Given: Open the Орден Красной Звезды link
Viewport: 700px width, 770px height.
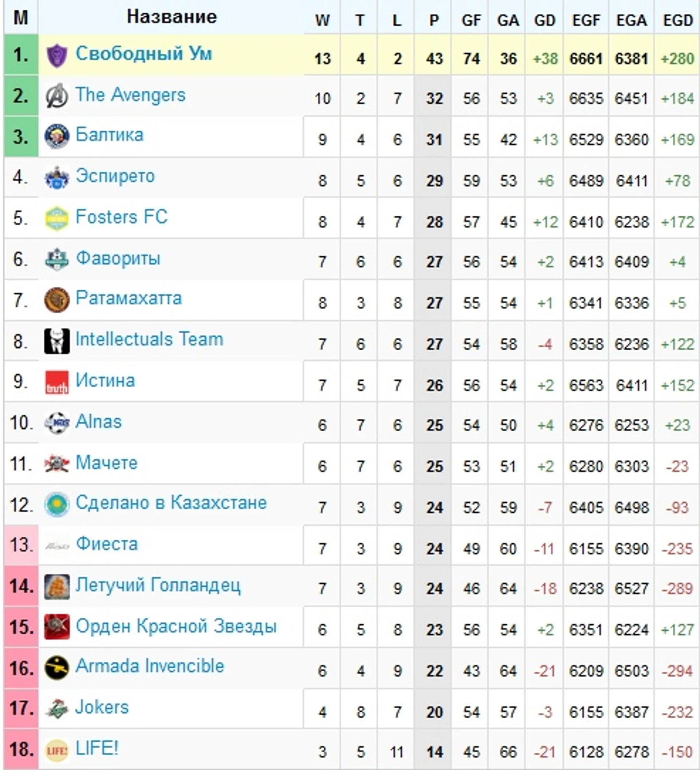Looking at the screenshot, I should 176,627.
